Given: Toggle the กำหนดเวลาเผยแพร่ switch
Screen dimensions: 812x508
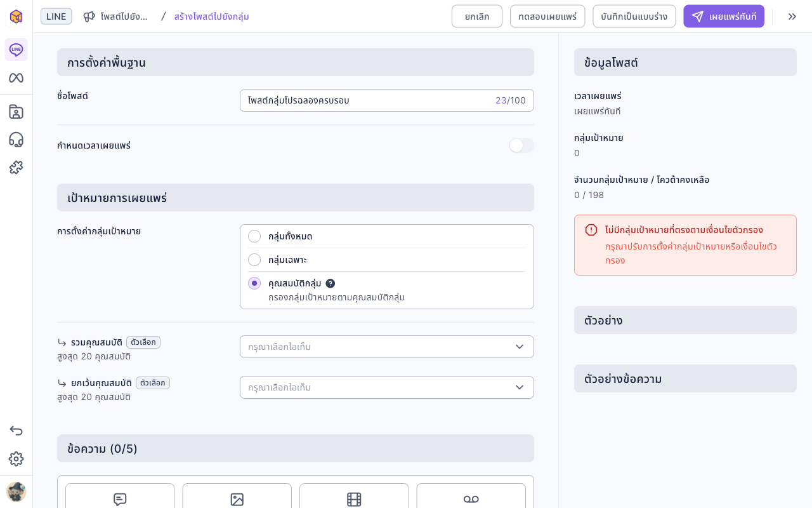Looking at the screenshot, I should (521, 145).
